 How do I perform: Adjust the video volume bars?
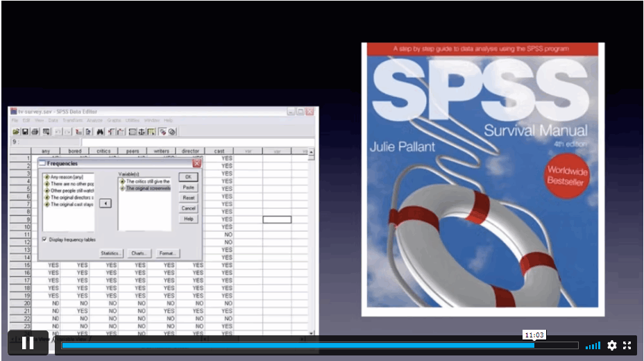[593, 346]
